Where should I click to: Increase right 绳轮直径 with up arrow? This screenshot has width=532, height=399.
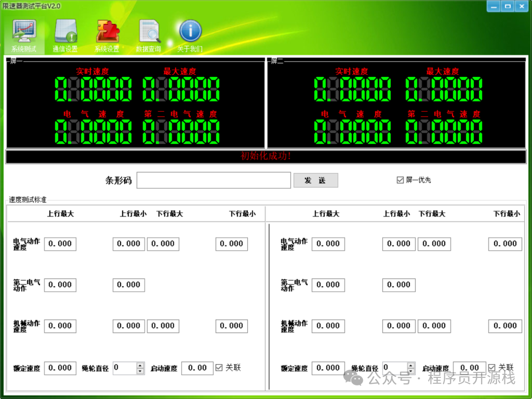(410, 365)
